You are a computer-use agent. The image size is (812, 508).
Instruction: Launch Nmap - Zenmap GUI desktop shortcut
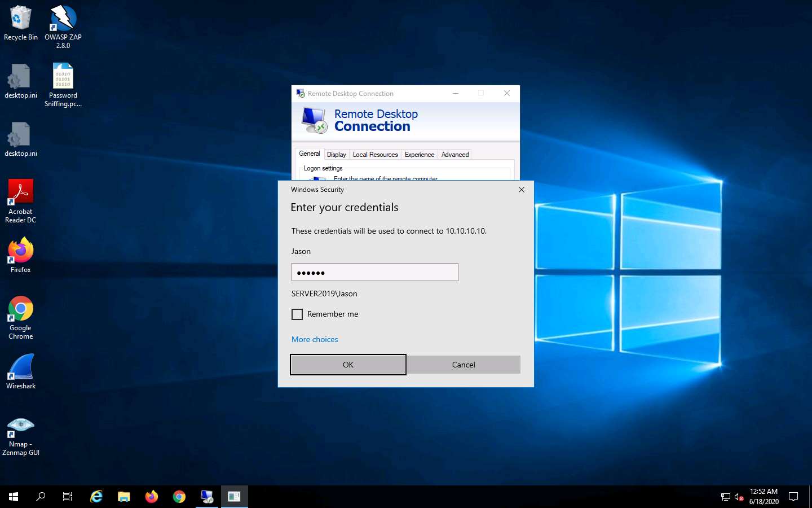click(21, 436)
